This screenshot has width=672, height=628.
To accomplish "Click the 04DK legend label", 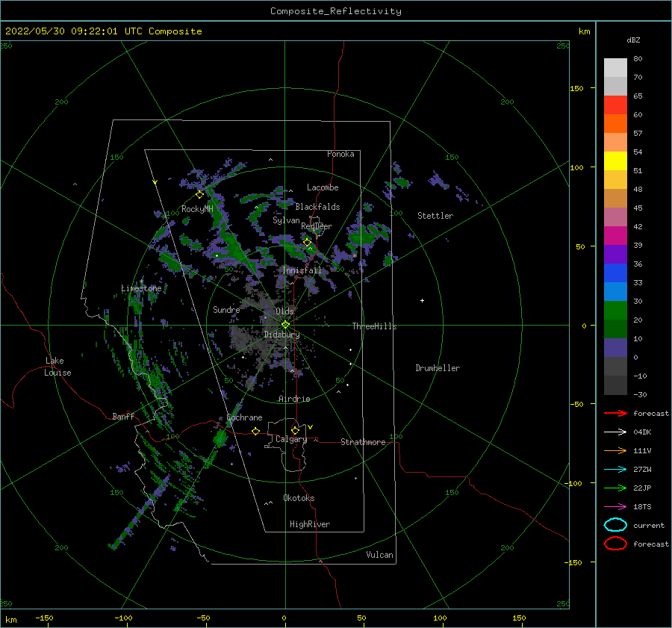I will point(642,432).
